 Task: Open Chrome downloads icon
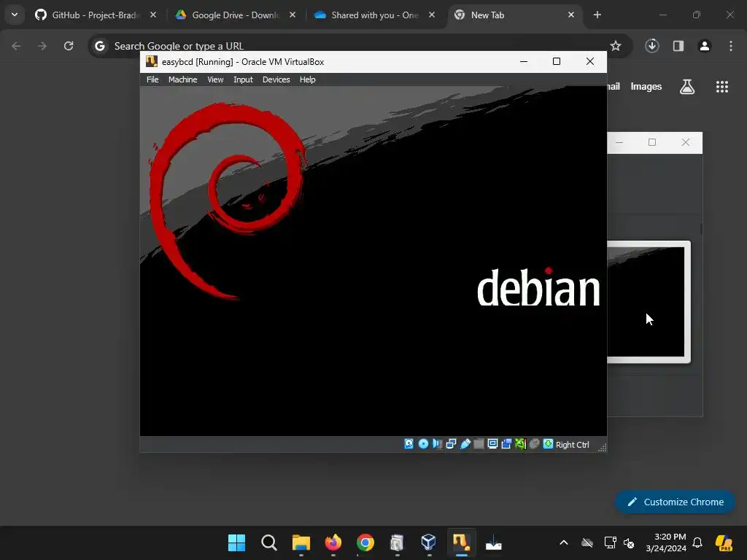652,46
